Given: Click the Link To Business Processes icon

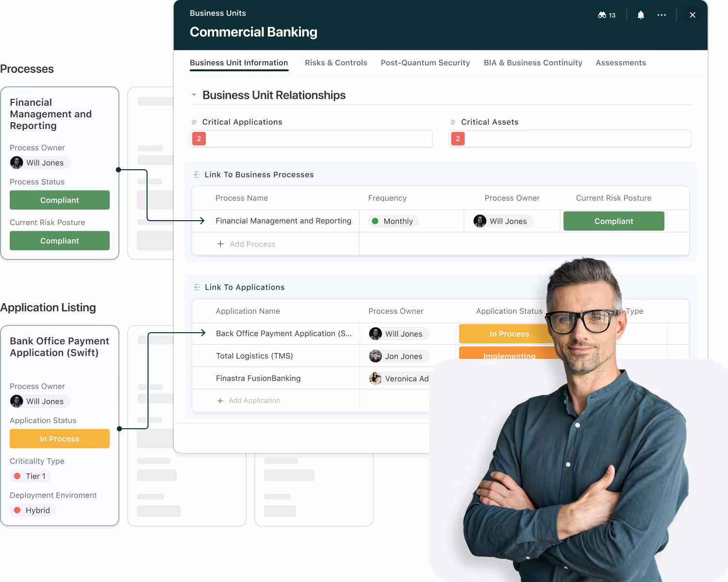Looking at the screenshot, I should tap(197, 175).
